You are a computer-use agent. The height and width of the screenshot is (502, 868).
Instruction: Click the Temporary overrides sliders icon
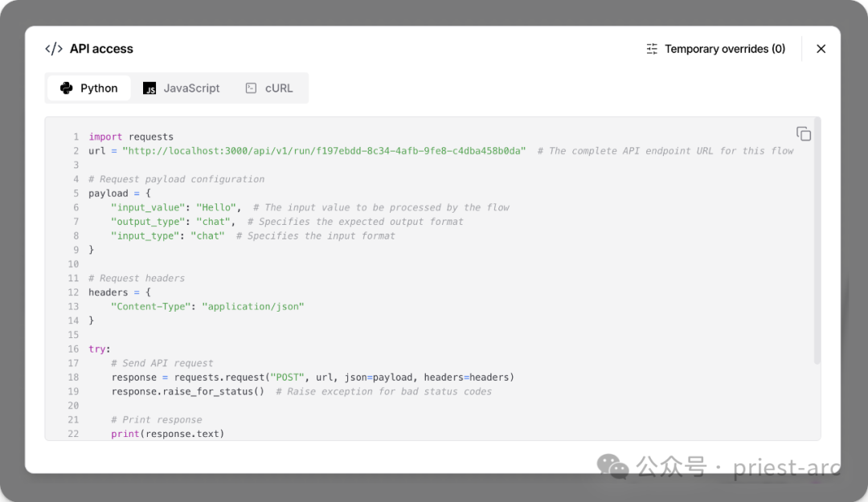[x=652, y=49]
